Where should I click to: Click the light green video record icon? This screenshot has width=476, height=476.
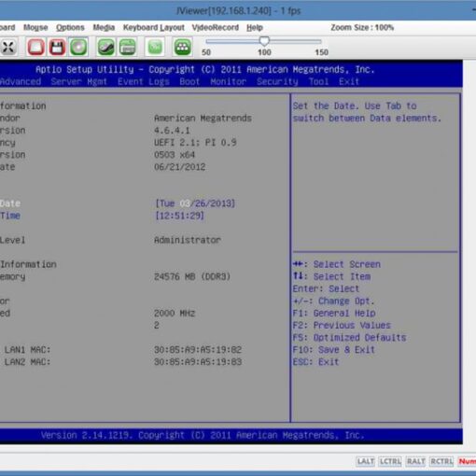click(x=155, y=48)
